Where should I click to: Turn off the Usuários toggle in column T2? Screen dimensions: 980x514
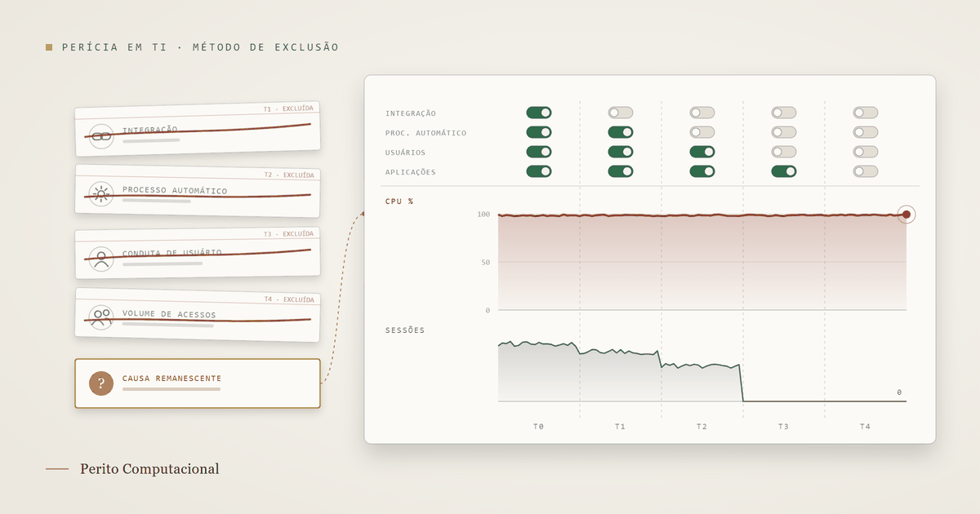pyautogui.click(x=702, y=152)
